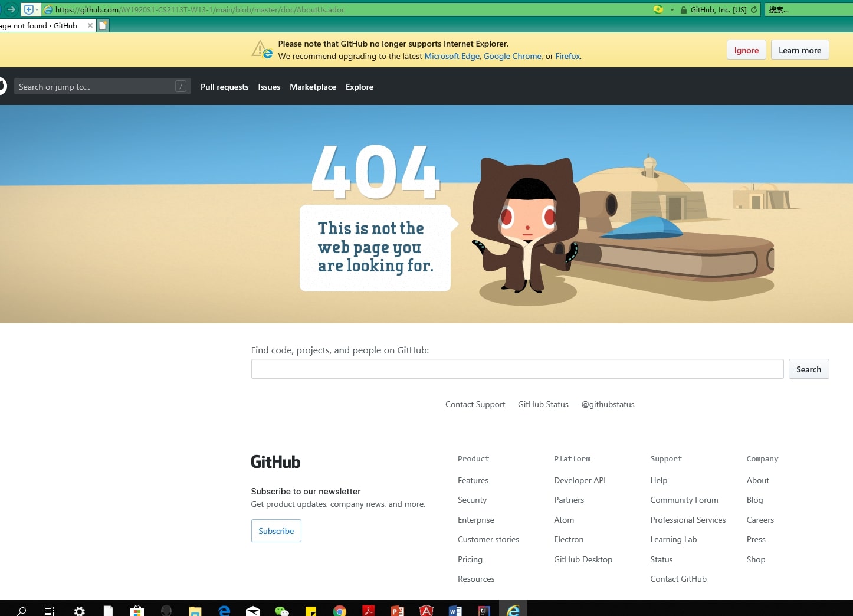Click the Ignore button in the warning banner

pyautogui.click(x=746, y=50)
